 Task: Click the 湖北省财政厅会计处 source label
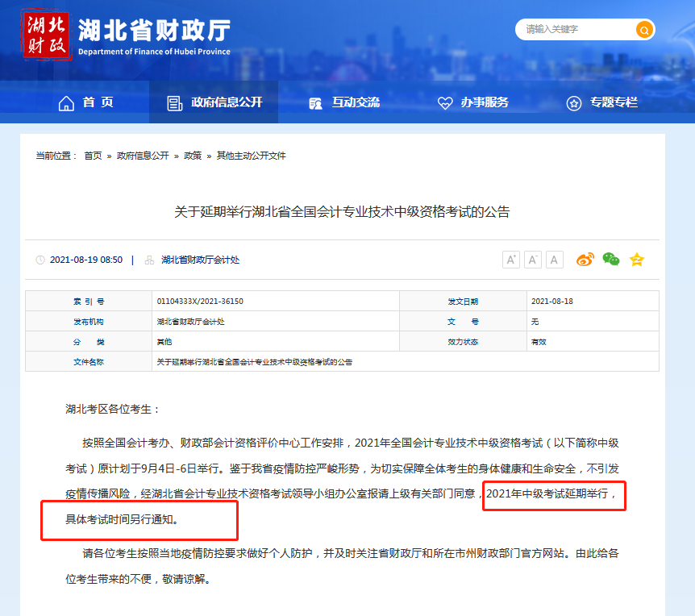tap(200, 260)
